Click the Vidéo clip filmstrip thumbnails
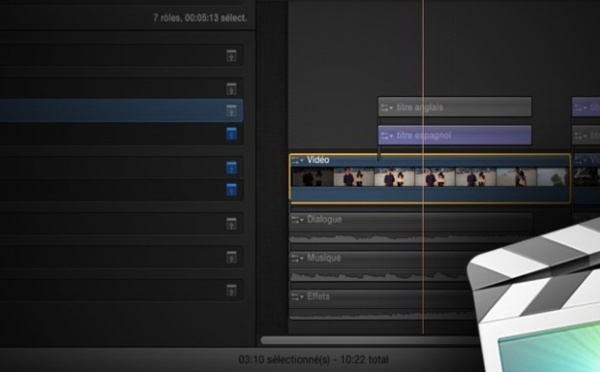600x372 pixels. (x=429, y=177)
